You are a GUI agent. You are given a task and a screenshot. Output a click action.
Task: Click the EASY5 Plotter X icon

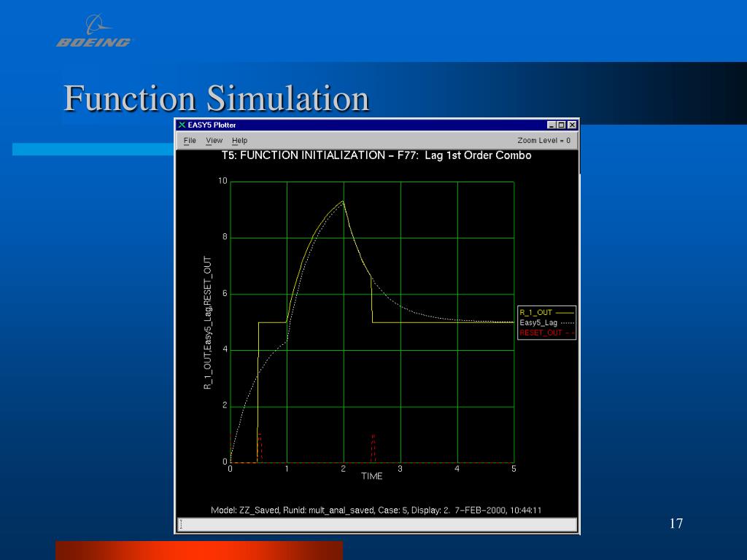point(182,125)
